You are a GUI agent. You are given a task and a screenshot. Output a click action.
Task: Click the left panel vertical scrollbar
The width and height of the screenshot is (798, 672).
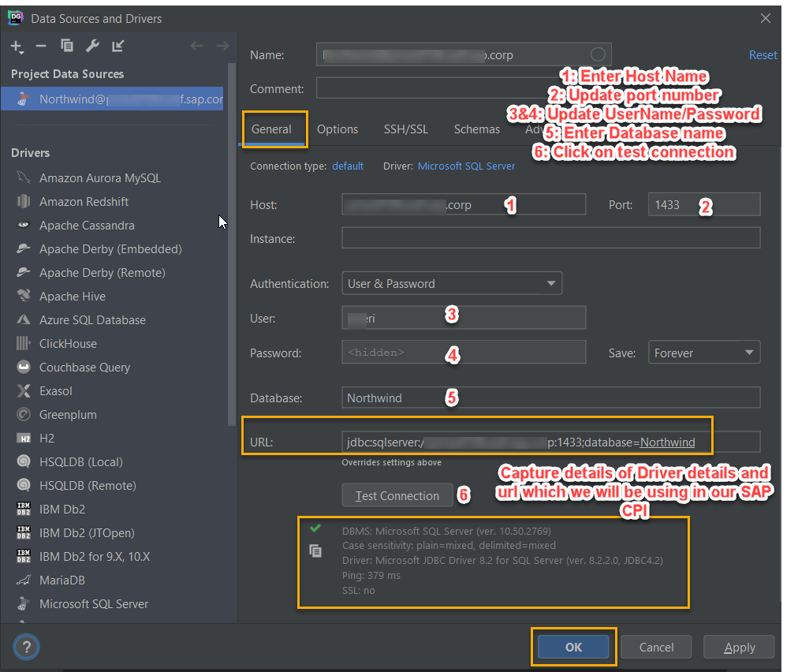click(232, 245)
